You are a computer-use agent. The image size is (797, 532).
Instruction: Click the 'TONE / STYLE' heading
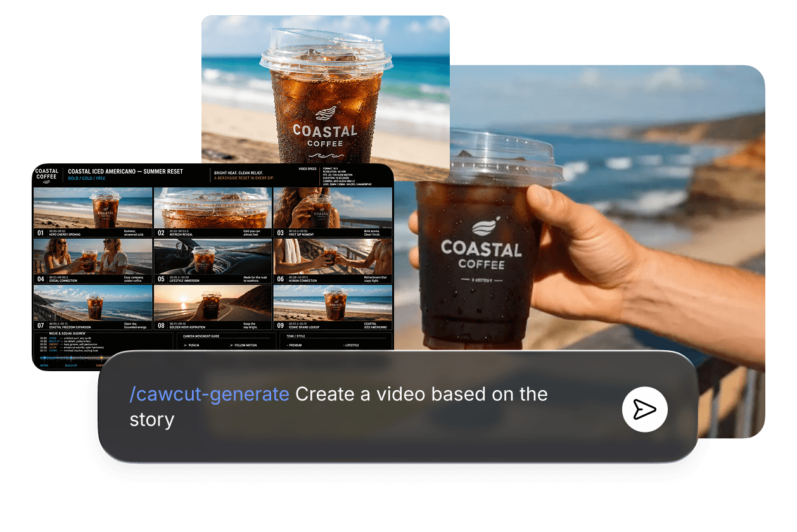click(296, 336)
